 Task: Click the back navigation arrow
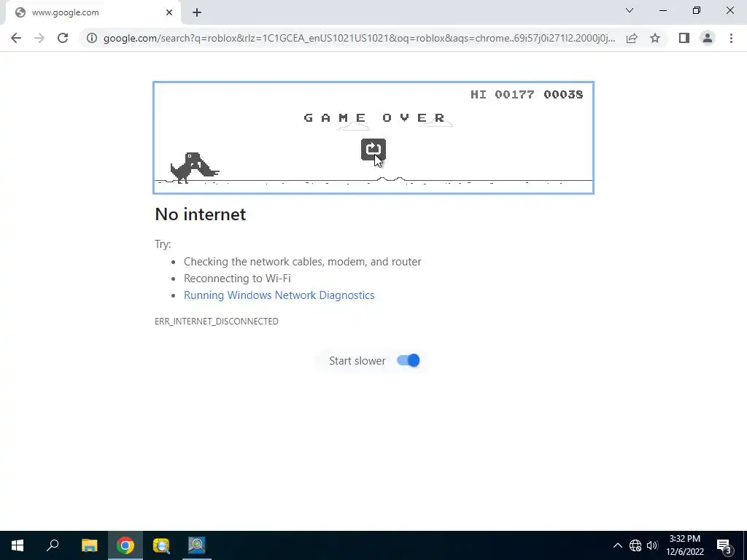(16, 38)
